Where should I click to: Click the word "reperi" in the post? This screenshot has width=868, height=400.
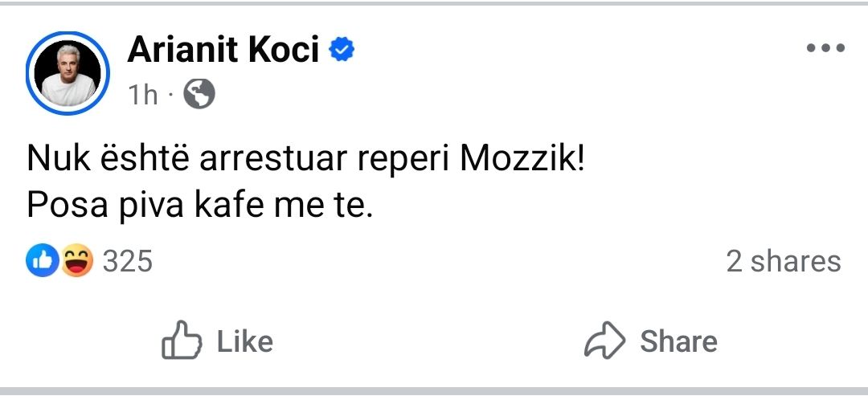tap(409, 159)
